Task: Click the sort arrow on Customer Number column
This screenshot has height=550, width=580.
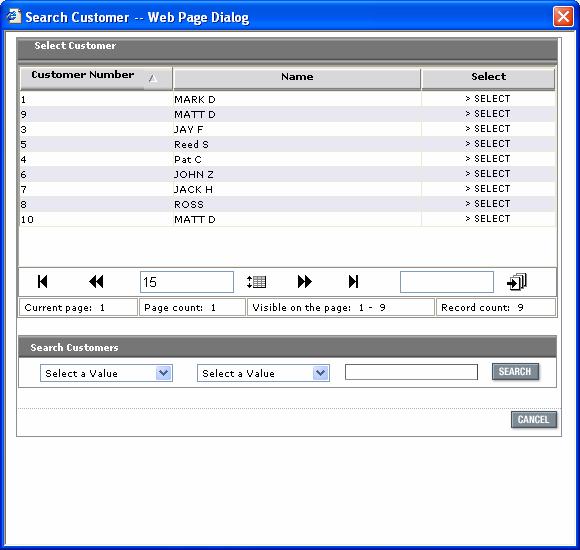Action: [153, 78]
